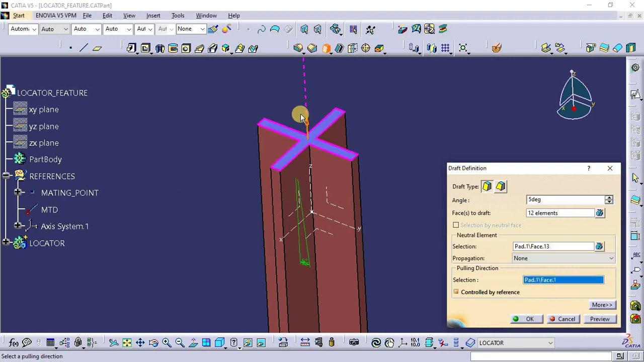The height and width of the screenshot is (362, 644).
Task: Click the Measure Between icon
Action: tap(305, 343)
